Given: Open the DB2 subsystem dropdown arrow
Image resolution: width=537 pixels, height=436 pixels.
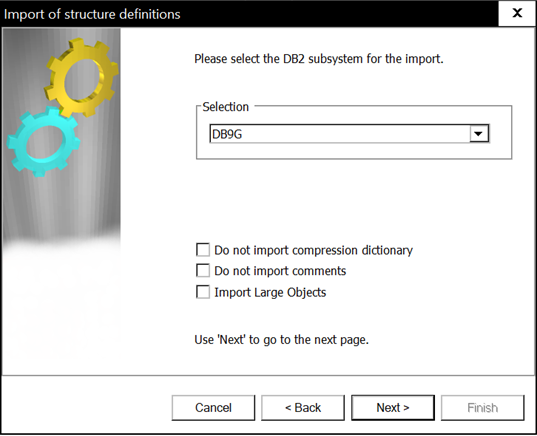Looking at the screenshot, I should (479, 134).
